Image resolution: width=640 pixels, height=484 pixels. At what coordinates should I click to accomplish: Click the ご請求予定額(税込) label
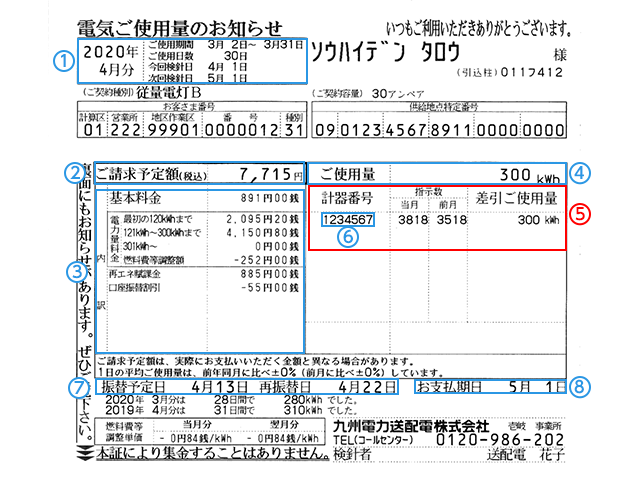coord(151,174)
